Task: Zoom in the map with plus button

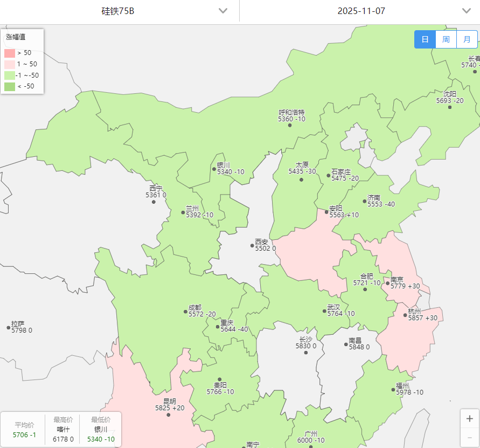Action: point(469,418)
